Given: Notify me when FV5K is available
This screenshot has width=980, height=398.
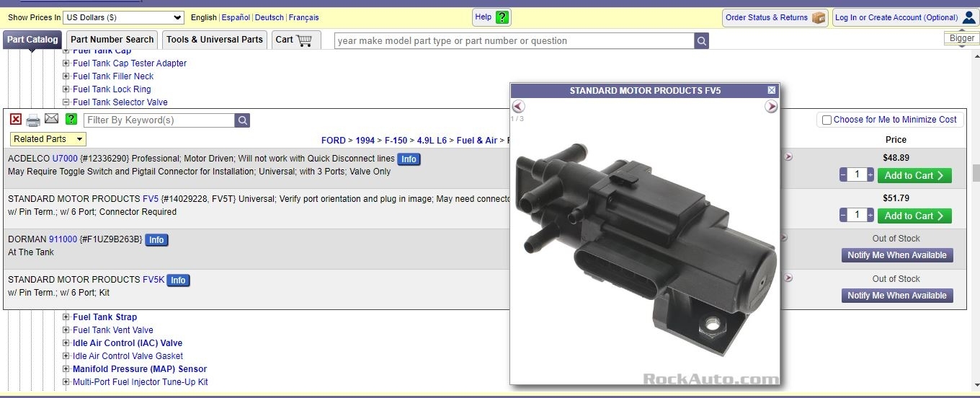Looking at the screenshot, I should [x=897, y=296].
